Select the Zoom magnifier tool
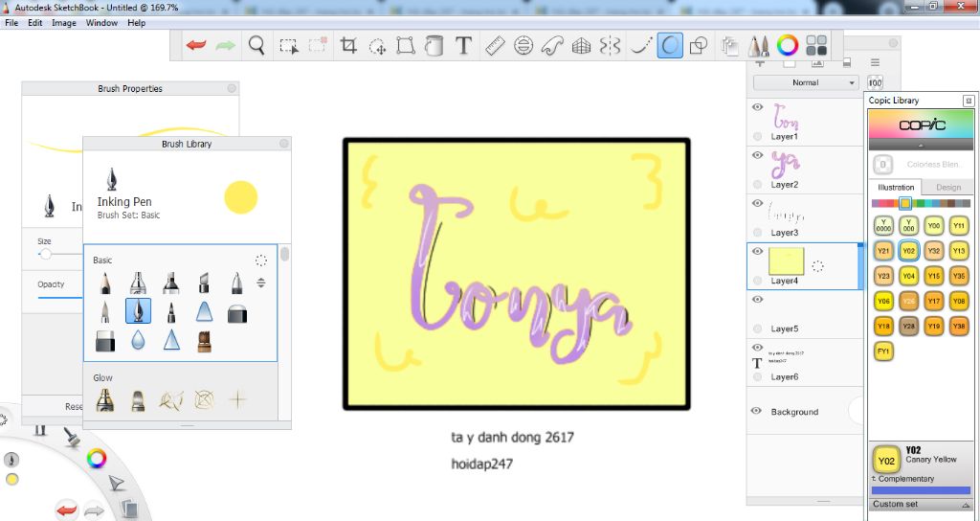The height and width of the screenshot is (521, 980). (256, 45)
